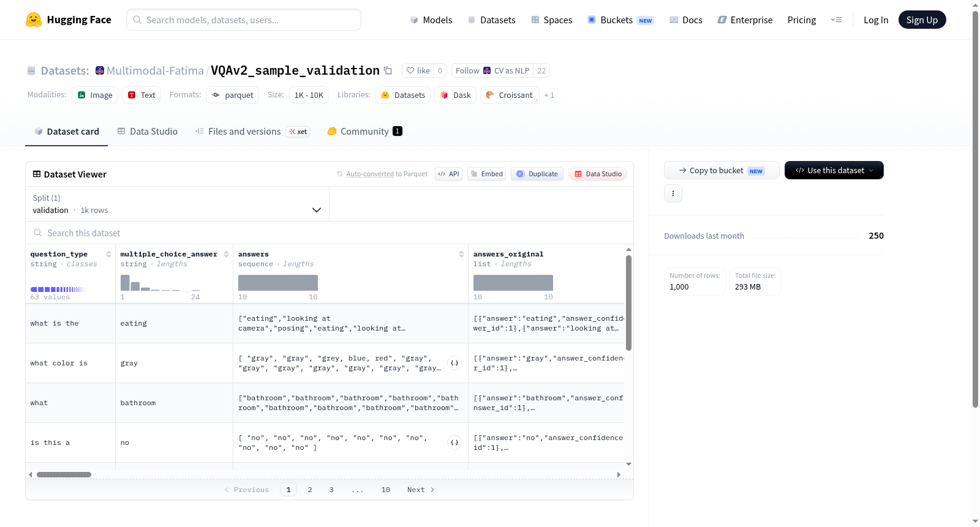Click the Hugging Face logo icon
Screen dimensions: 980x527
click(x=34, y=20)
